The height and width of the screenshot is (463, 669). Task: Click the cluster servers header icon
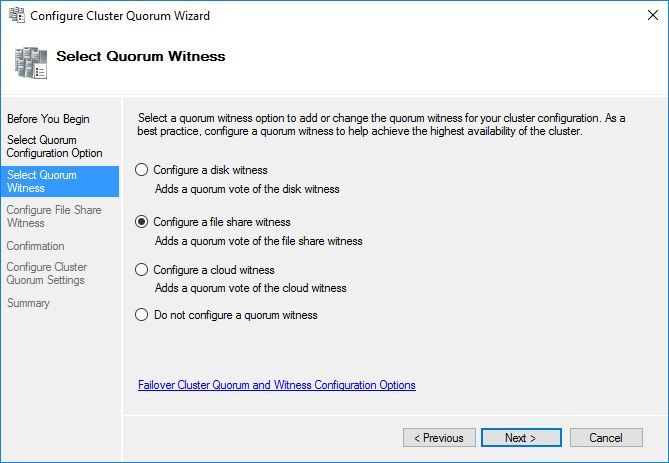[29, 61]
